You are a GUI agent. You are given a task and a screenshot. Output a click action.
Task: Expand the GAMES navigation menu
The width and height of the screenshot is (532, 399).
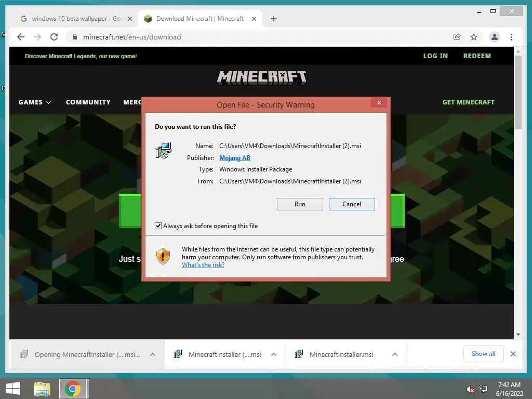35,102
